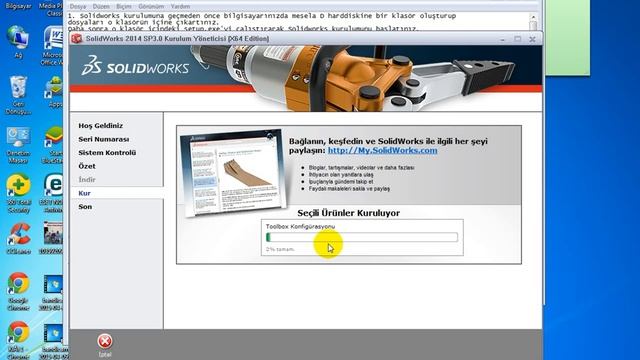Open Yardım menu in Notepad window
This screenshot has width=640, height=360.
(180, 7)
